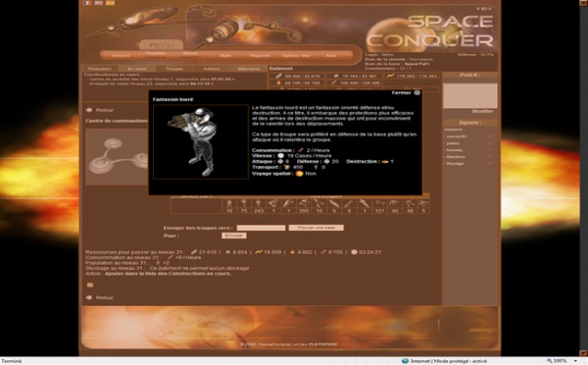Click the PLAYNITUDE footer link
Viewport: 588px width, 365px height.
click(322, 344)
